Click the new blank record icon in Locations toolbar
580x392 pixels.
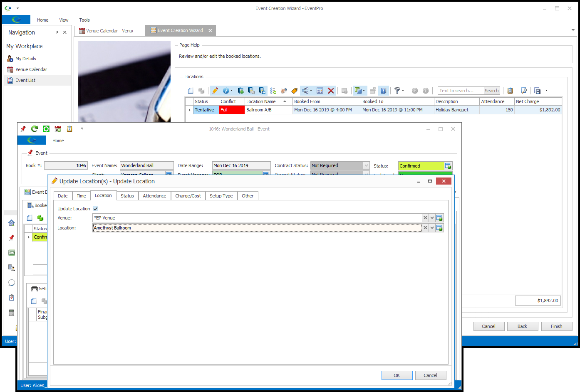click(191, 91)
